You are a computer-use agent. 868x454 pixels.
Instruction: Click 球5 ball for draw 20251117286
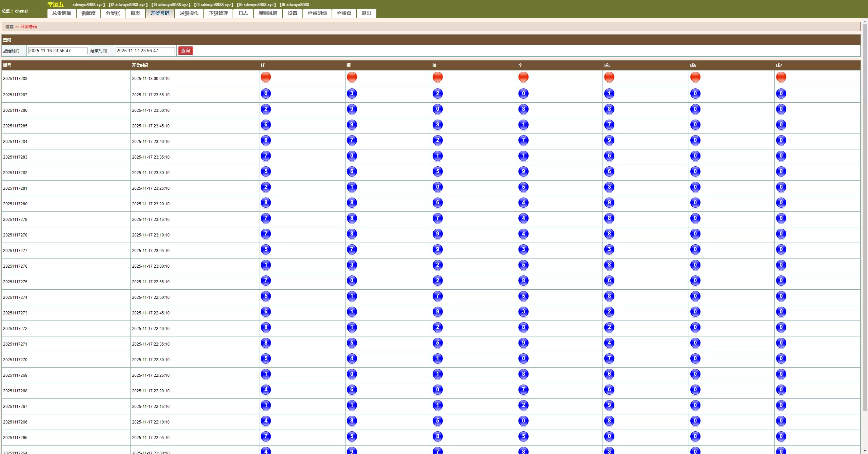click(x=609, y=109)
